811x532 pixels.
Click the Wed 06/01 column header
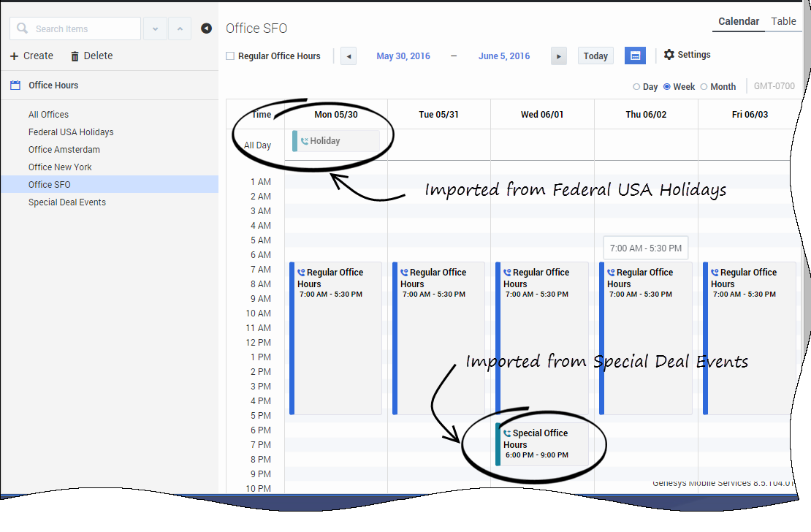pos(542,115)
